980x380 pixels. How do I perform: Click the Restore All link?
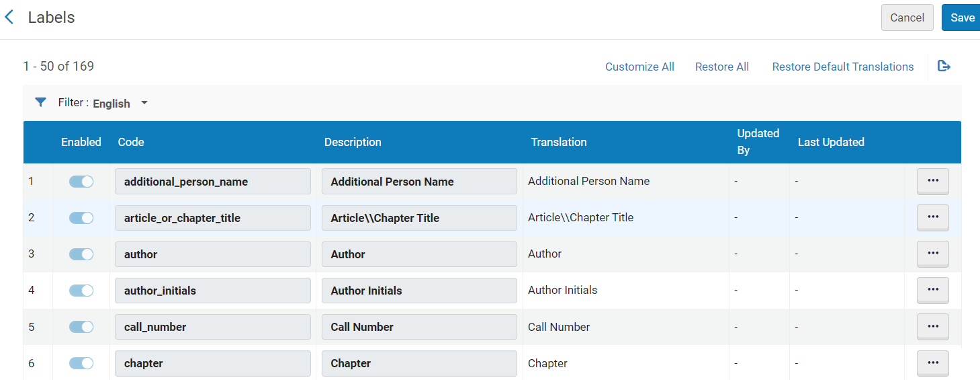[x=722, y=67]
